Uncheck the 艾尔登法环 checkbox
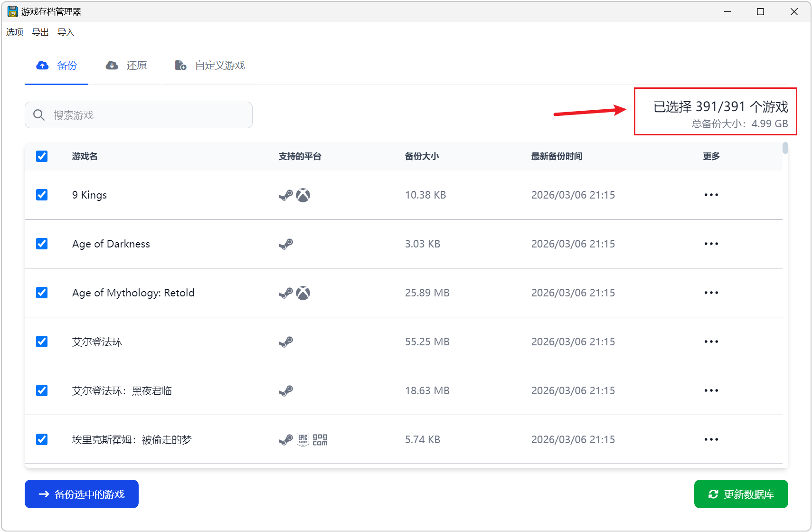812x532 pixels. click(x=42, y=342)
